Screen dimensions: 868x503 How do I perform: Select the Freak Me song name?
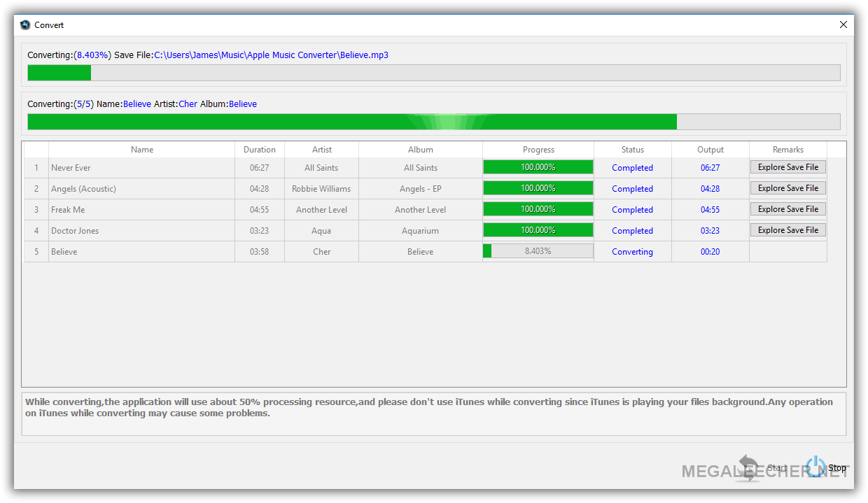68,210
